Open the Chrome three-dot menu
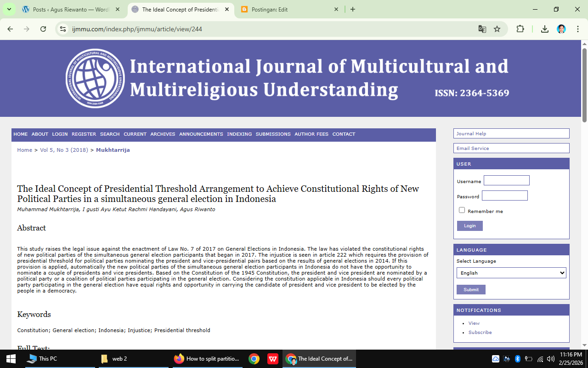 (577, 29)
